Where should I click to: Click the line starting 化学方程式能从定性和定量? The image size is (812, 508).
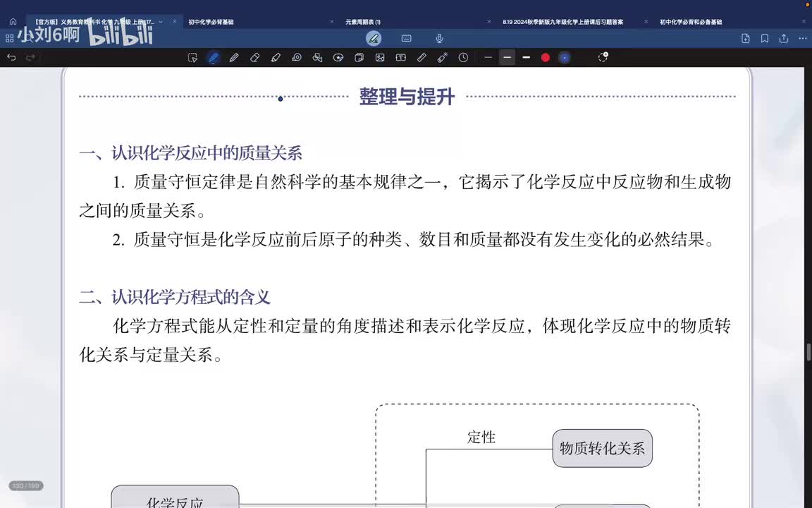coord(422,326)
